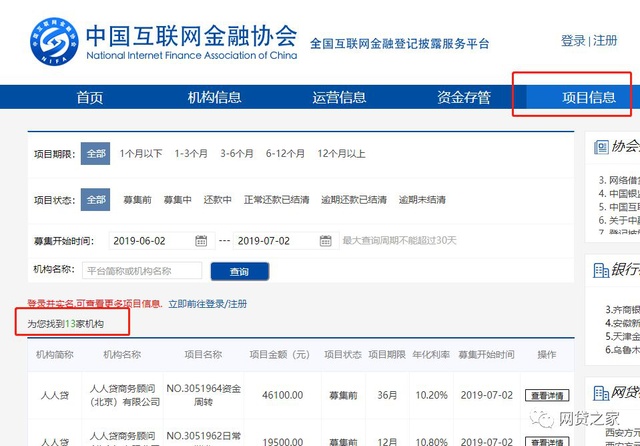
Task: Filter project term by 12个月以上
Action: (341, 154)
